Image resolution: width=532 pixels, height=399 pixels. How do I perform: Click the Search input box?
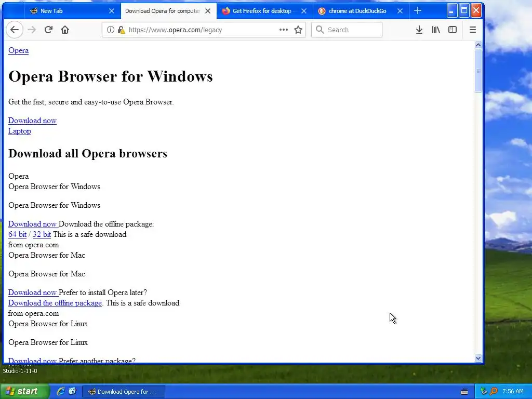[x=347, y=30]
